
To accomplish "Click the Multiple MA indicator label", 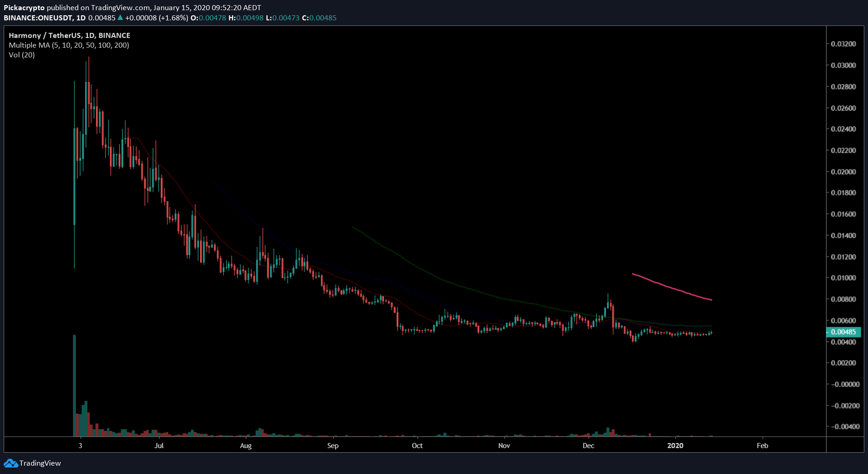I will (x=69, y=45).
